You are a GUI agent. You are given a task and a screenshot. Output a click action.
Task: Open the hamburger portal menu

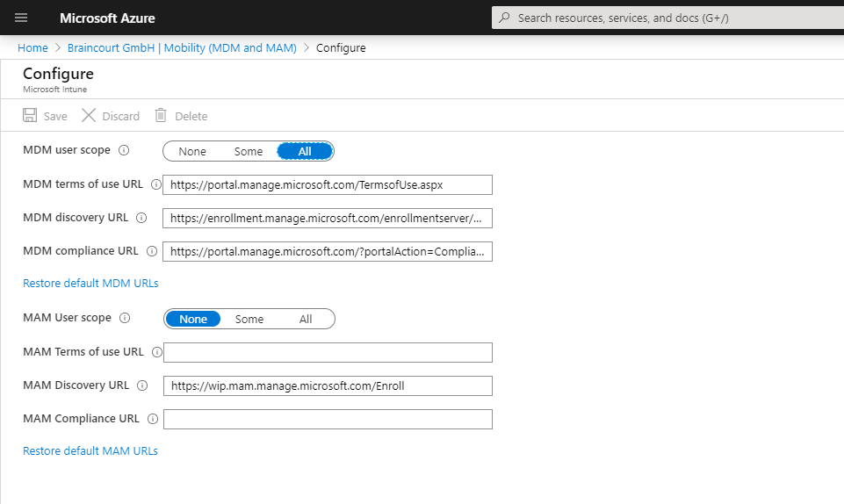pyautogui.click(x=21, y=18)
